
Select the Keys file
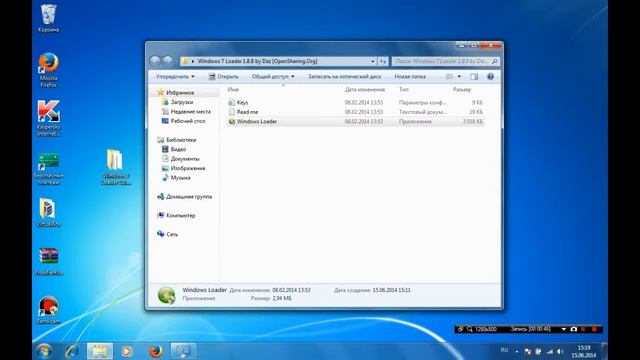[355, 102]
